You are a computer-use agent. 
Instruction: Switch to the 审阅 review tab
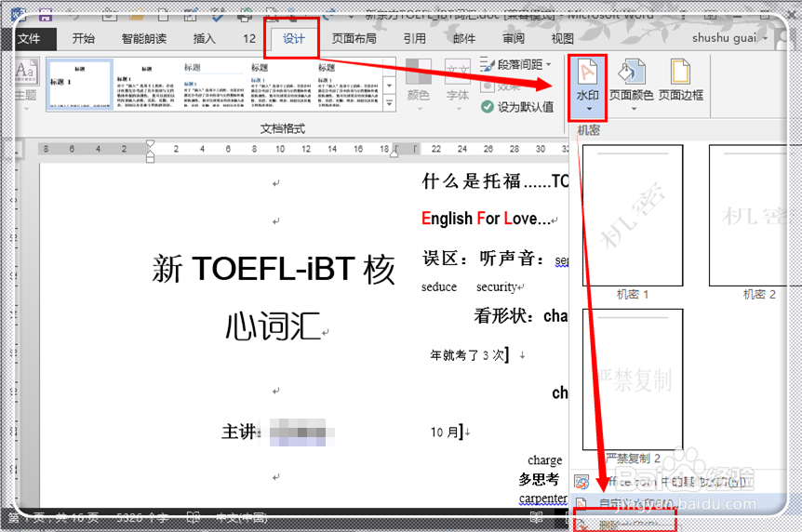[513, 38]
